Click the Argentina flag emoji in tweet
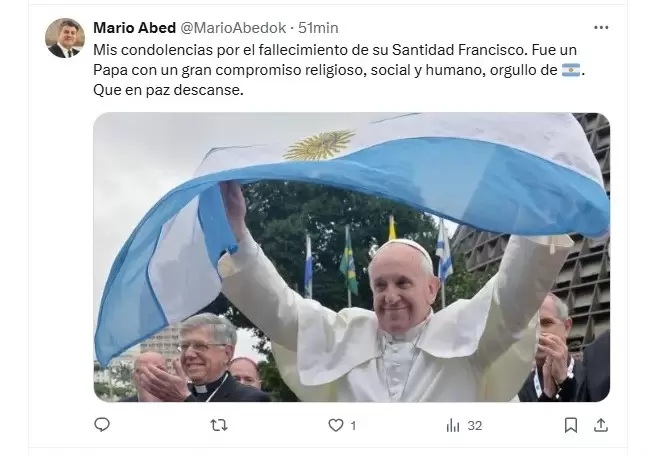 (571, 70)
